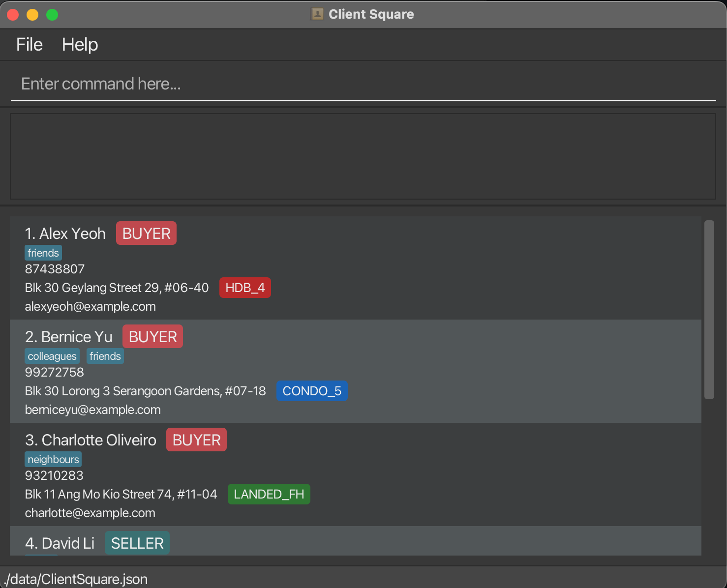
Task: Click email alexyeoh@example.com
Action: tap(91, 306)
